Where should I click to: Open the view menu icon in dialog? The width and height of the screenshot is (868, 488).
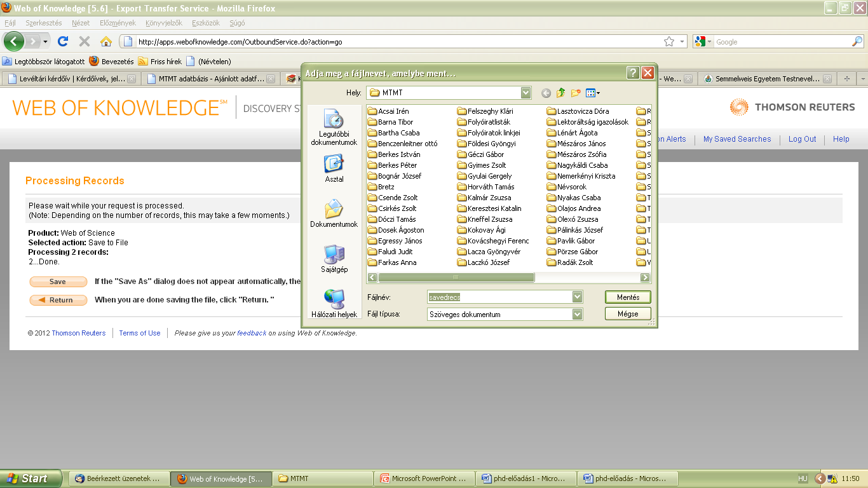592,93
